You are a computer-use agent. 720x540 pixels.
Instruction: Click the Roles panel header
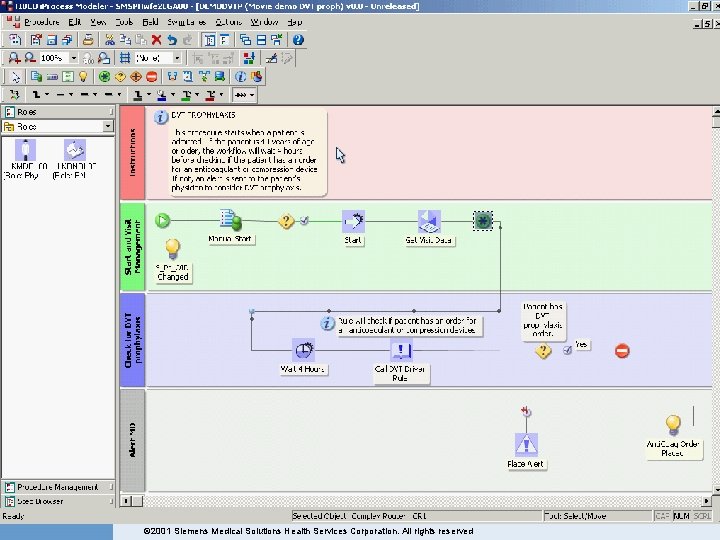click(x=58, y=112)
